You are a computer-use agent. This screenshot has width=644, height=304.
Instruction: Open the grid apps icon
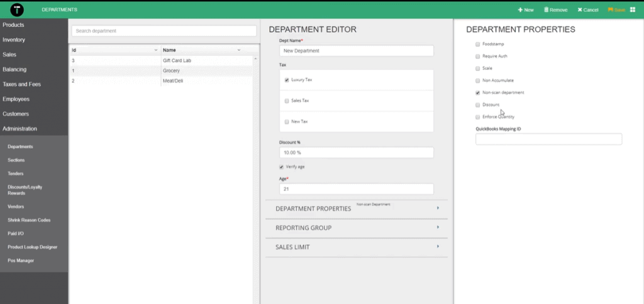tap(633, 10)
